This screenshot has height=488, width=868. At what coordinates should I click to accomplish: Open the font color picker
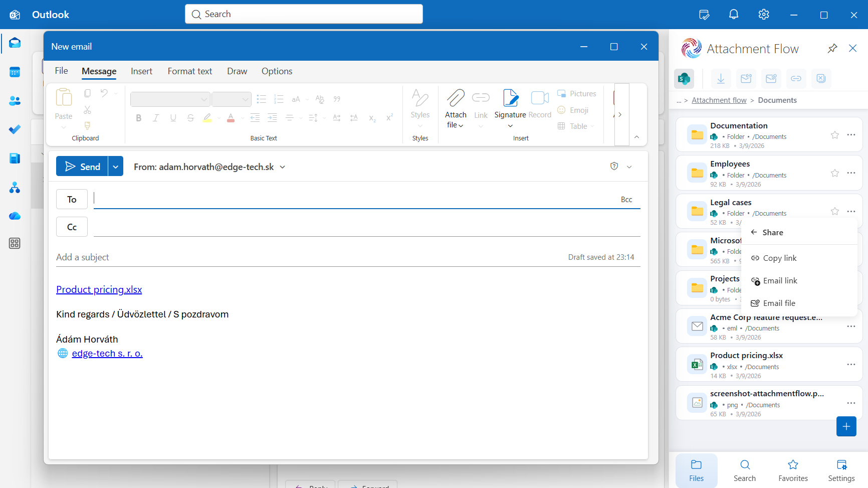click(x=231, y=118)
